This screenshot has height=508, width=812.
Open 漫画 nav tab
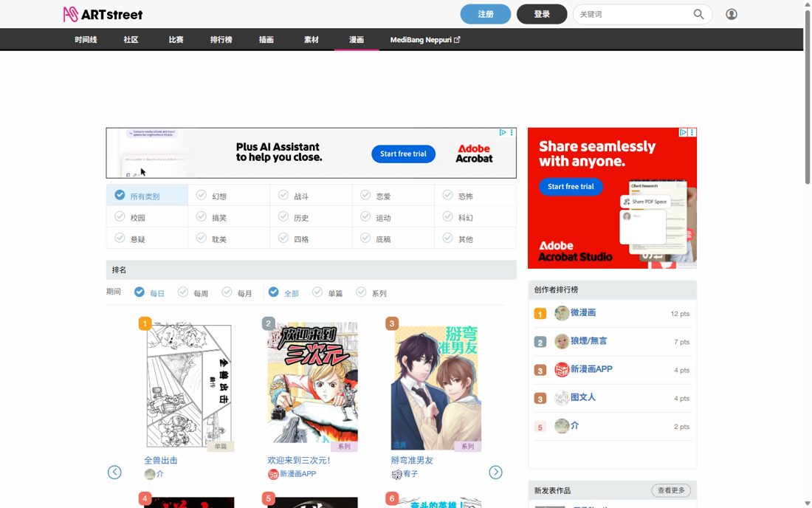point(357,40)
